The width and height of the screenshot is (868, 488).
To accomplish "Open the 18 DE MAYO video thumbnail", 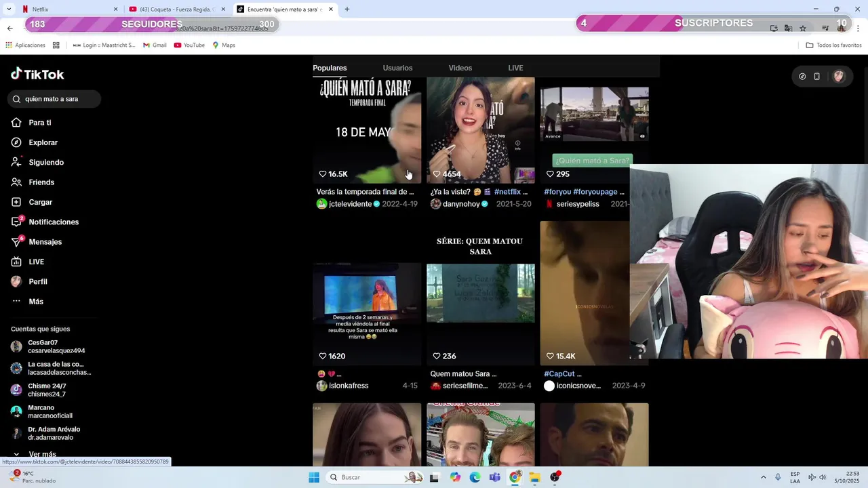I will [367, 130].
